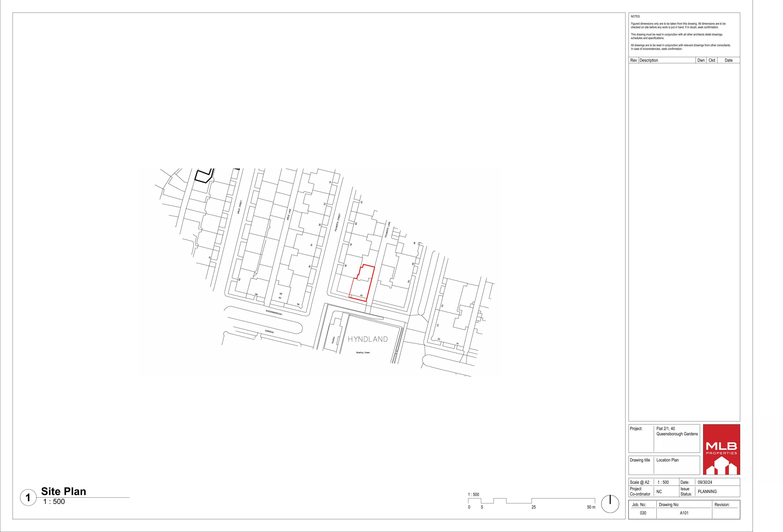
Task: Click the 'Scale @ A2' label
Action: pyautogui.click(x=639, y=482)
